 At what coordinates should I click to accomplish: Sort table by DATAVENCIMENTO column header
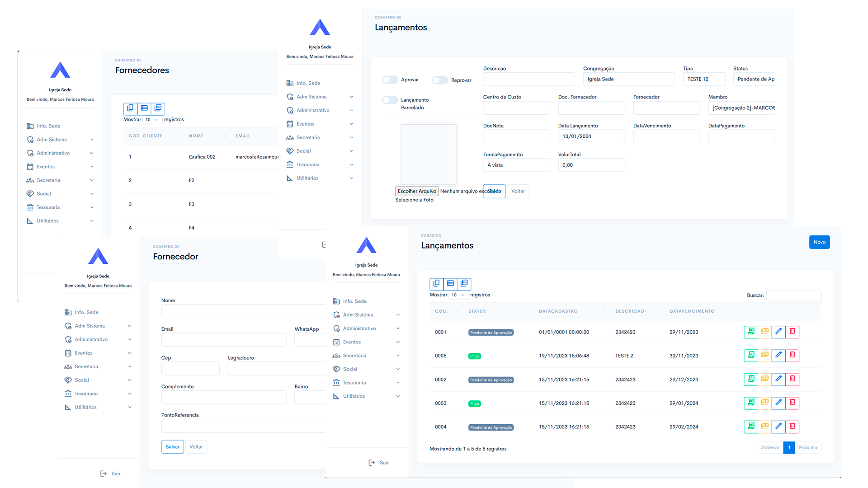(x=692, y=311)
